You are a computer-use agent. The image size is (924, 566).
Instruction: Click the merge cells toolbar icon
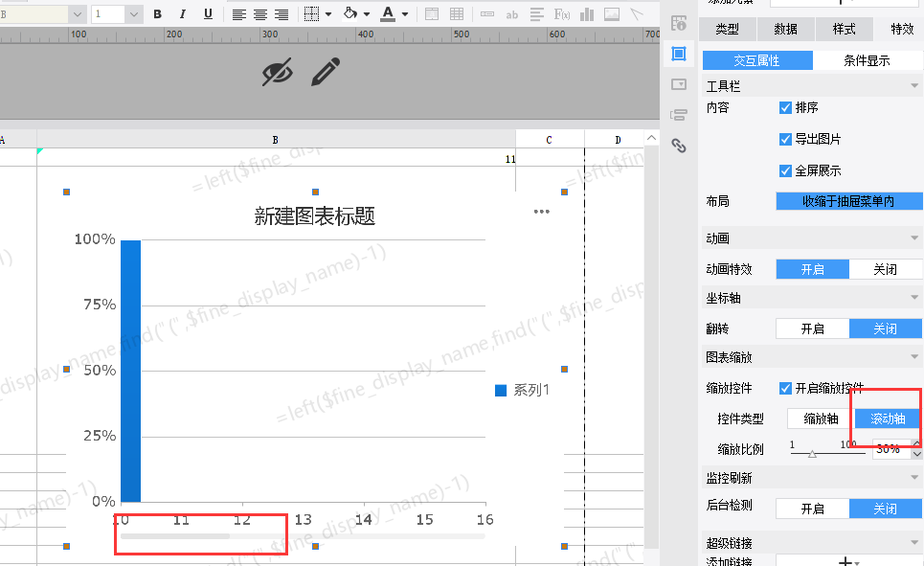pos(431,14)
